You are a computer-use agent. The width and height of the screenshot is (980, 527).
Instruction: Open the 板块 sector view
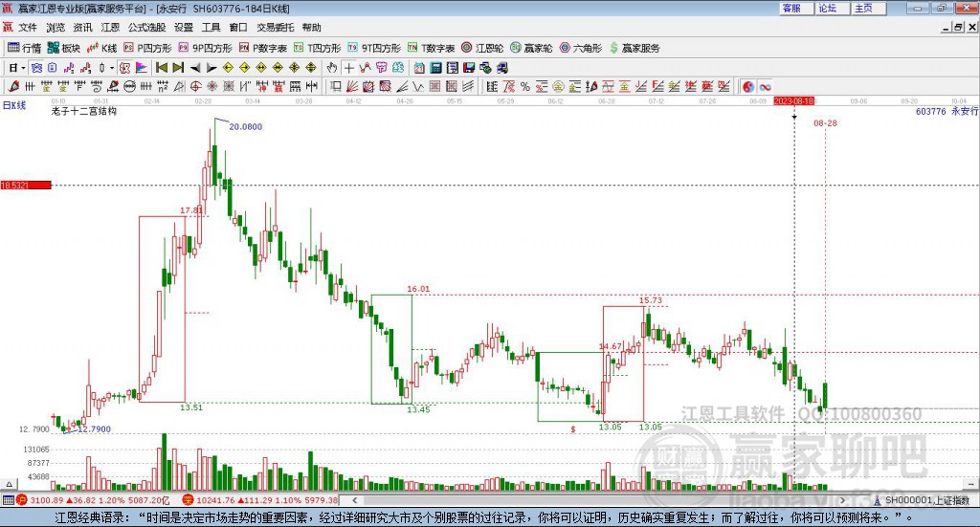point(64,48)
